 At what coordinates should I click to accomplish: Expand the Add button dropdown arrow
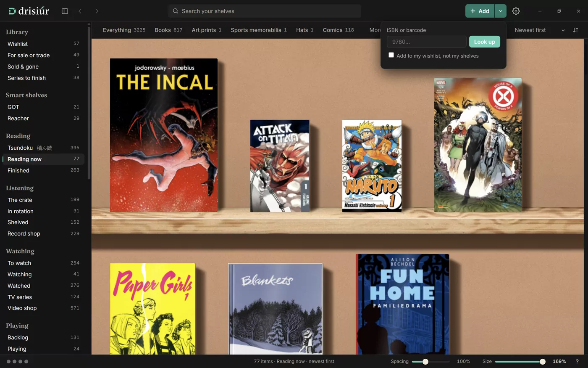[501, 11]
